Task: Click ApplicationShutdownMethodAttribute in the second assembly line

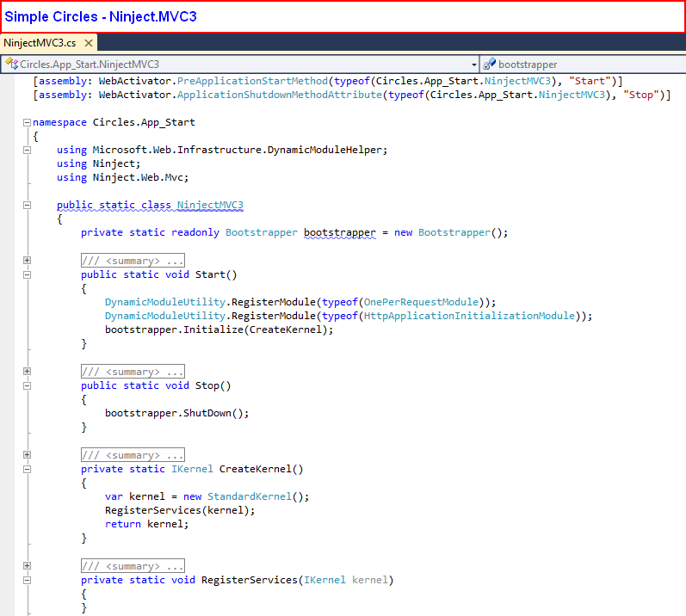Action: (x=280, y=95)
